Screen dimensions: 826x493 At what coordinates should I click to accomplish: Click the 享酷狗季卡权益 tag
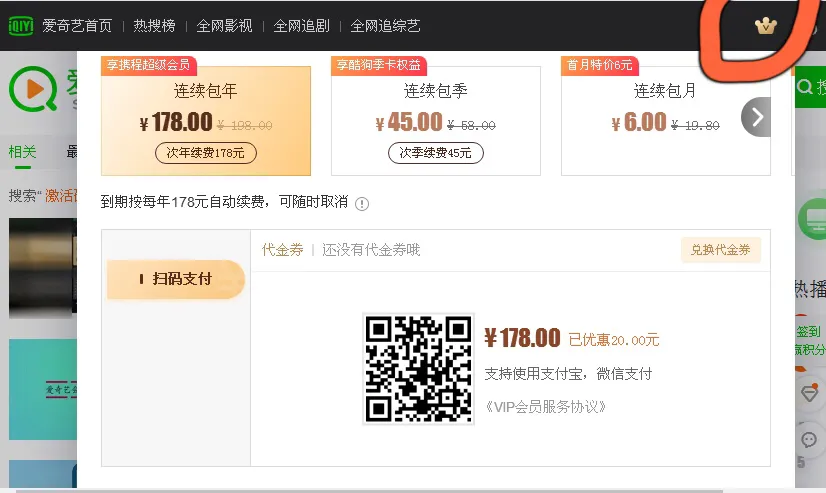pos(379,65)
